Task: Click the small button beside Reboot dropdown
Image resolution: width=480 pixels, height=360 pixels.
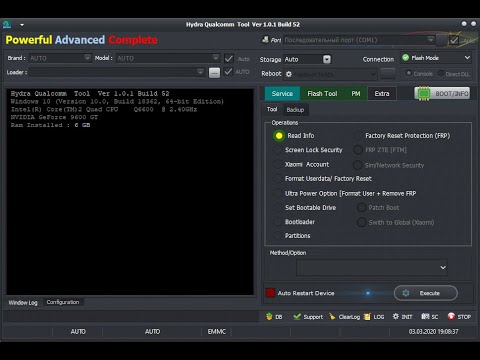Action: (388, 73)
